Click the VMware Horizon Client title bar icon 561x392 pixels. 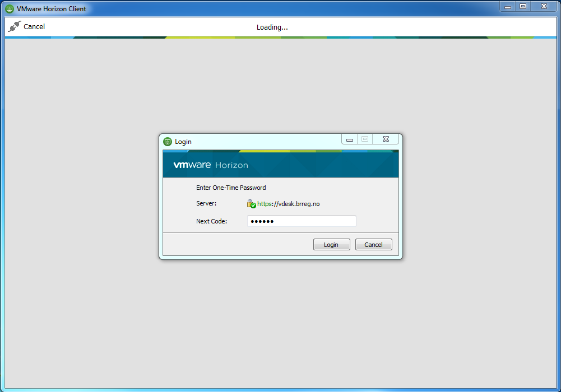(10, 9)
